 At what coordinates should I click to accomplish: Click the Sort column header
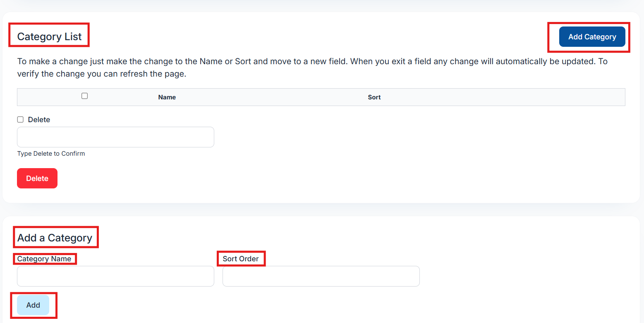click(x=374, y=97)
